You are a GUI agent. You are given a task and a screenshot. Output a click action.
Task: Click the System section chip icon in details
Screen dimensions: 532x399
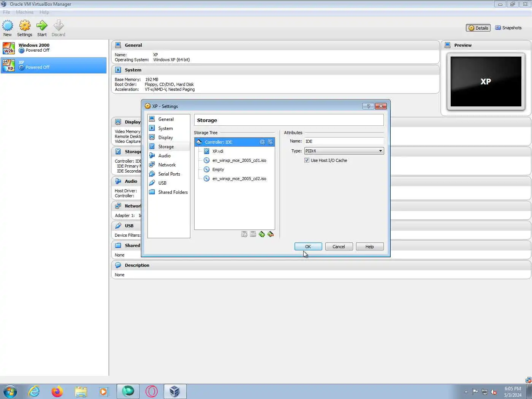(x=118, y=70)
